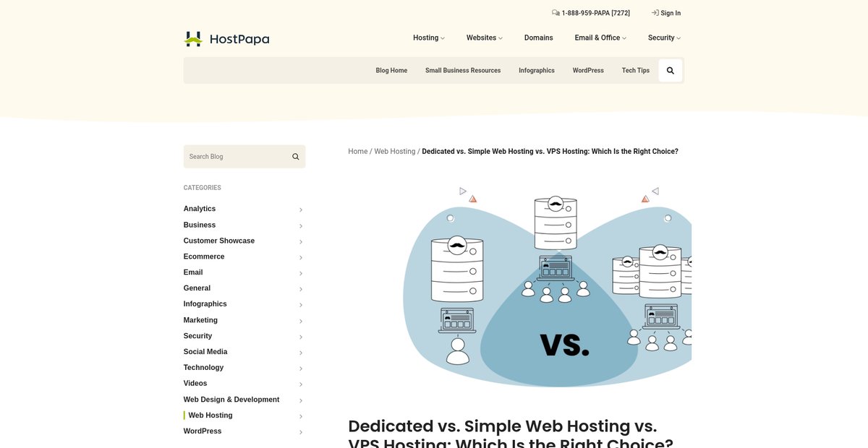Viewport: 868px width, 448px height.
Task: Call link 1-888-959-PAPA [7272]
Action: pyautogui.click(x=596, y=13)
